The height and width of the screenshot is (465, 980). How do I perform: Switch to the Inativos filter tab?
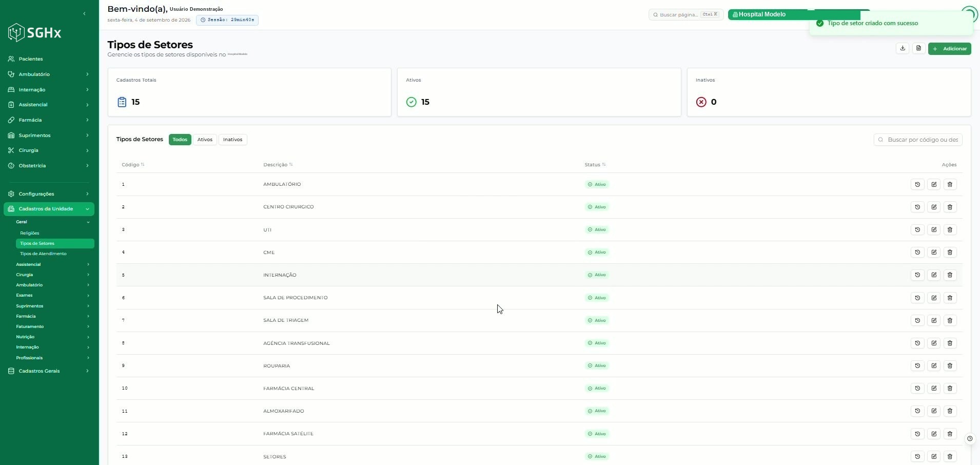click(x=232, y=140)
